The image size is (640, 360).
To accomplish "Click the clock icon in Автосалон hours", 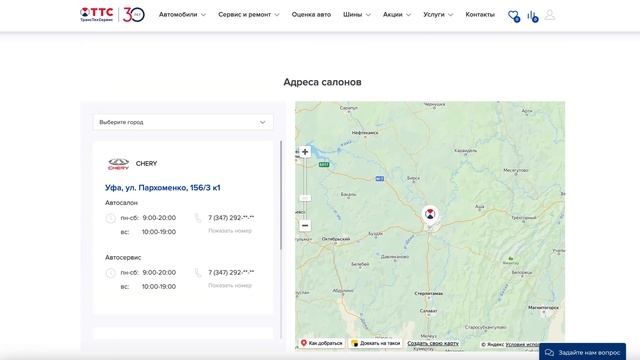I will (x=111, y=218).
